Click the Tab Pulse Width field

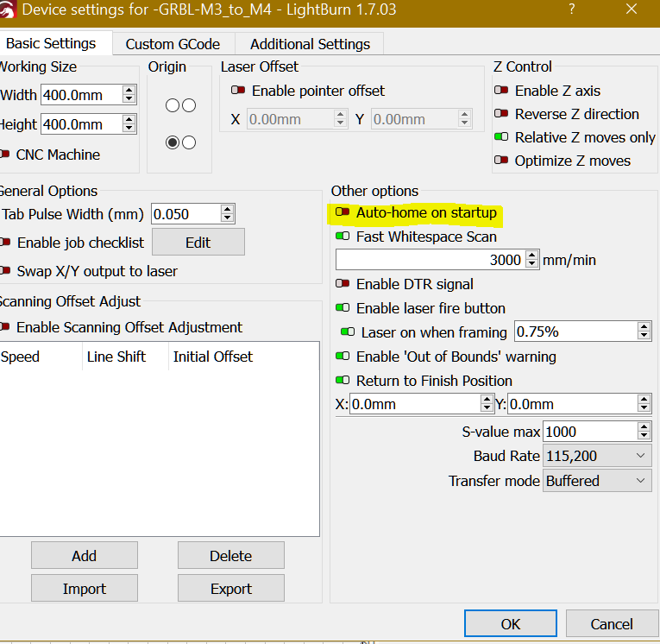(186, 214)
